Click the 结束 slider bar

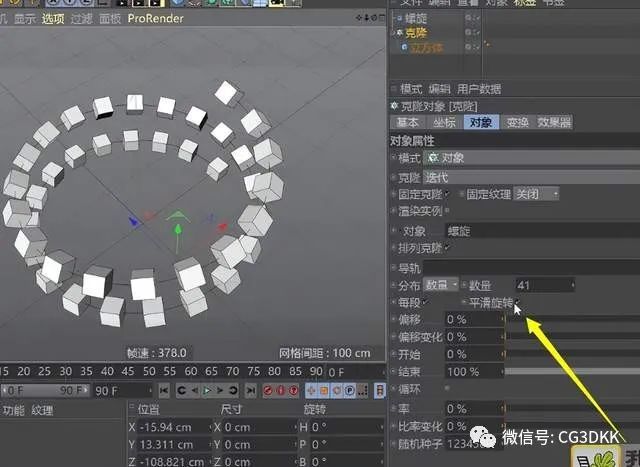(x=573, y=371)
